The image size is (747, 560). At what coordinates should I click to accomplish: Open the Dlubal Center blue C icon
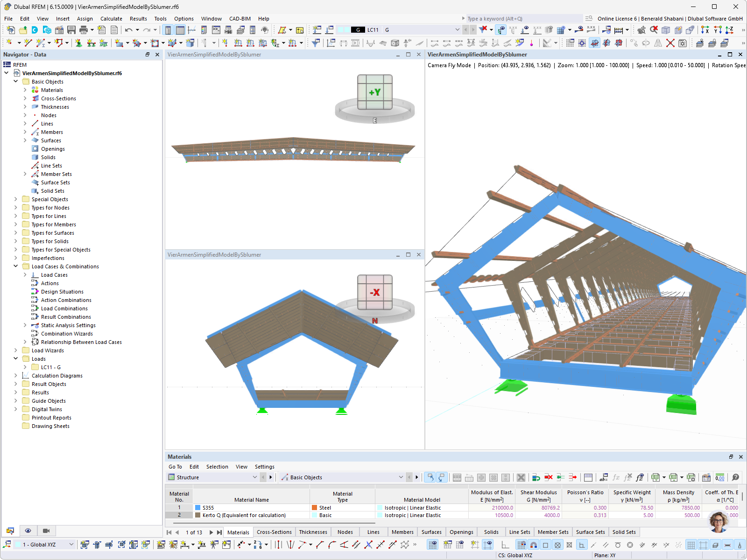[x=35, y=30]
